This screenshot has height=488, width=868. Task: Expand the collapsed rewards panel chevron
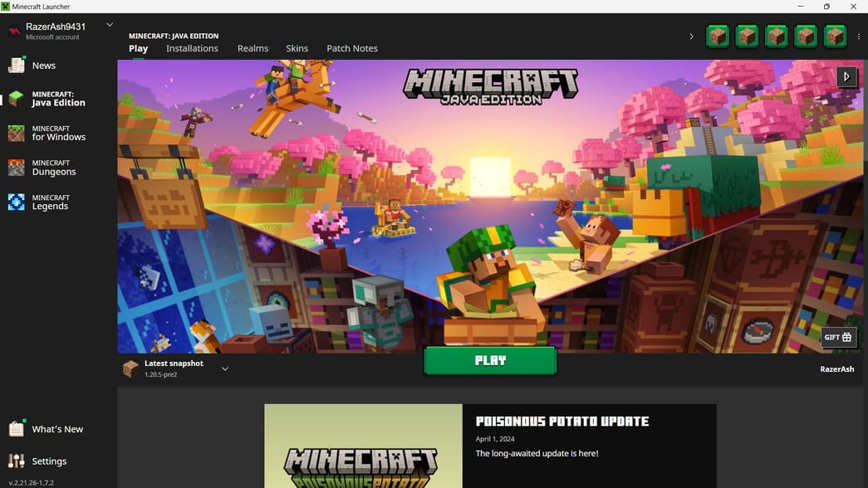(x=691, y=36)
